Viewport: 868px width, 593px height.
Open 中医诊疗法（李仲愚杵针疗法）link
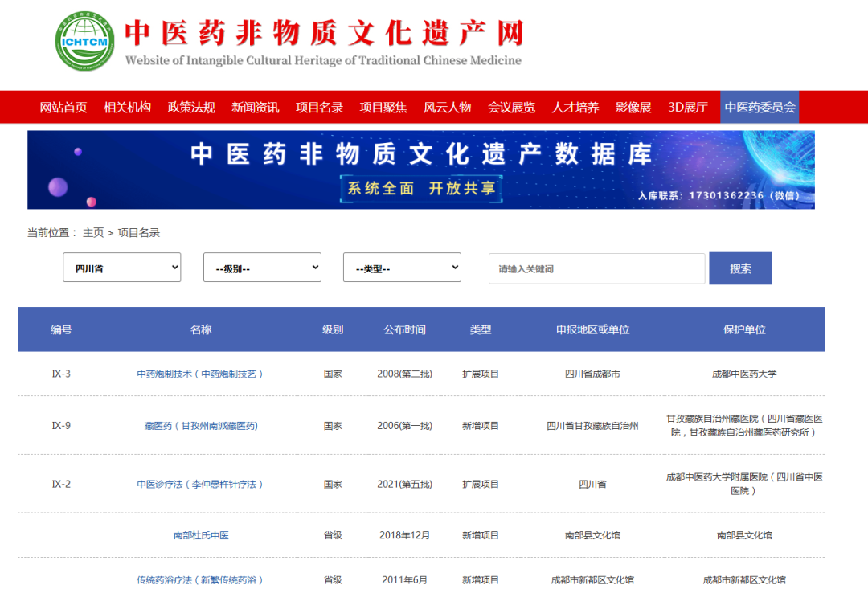click(x=200, y=485)
